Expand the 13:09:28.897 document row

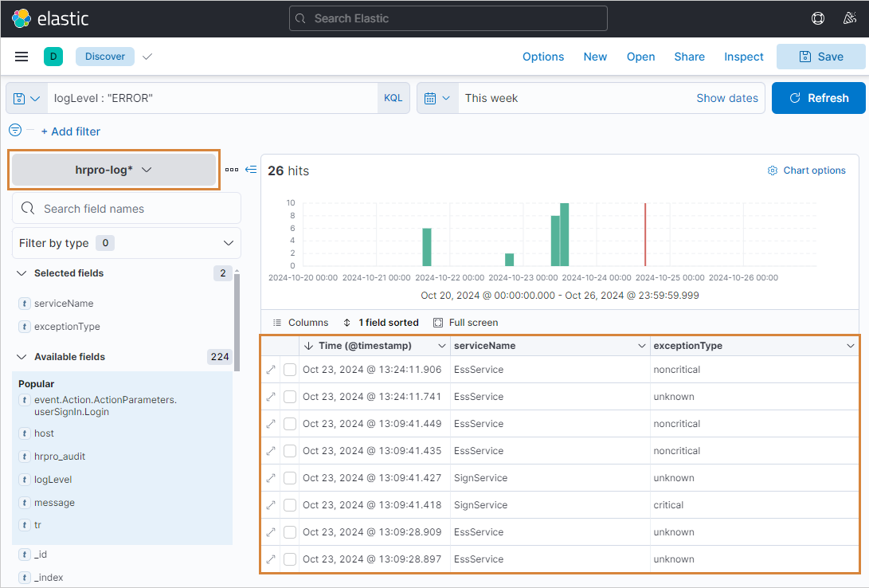tap(271, 559)
